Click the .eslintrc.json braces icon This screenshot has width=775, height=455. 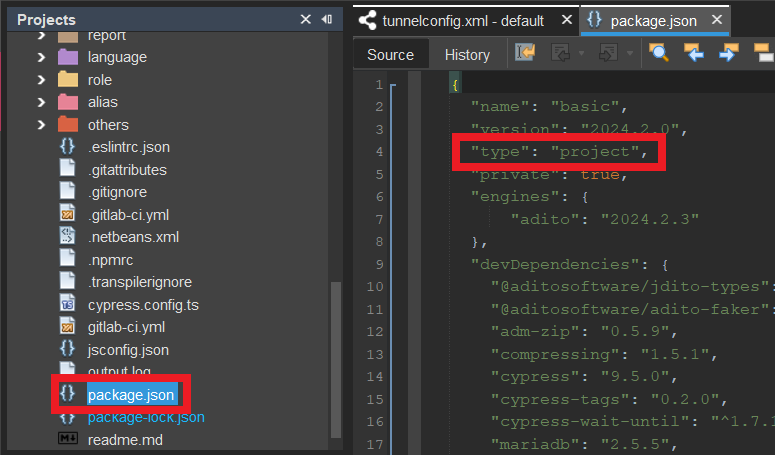click(67, 147)
